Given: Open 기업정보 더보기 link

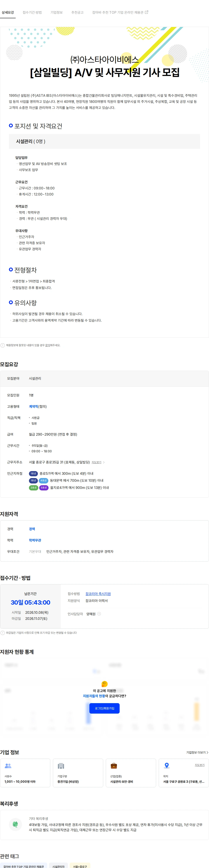Looking at the screenshot, I should [x=197, y=753].
